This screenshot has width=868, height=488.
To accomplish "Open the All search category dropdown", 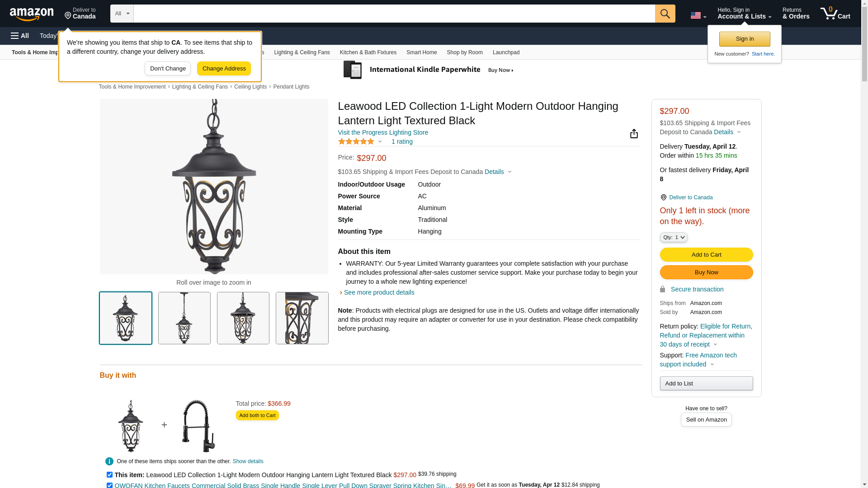I will click(x=122, y=14).
